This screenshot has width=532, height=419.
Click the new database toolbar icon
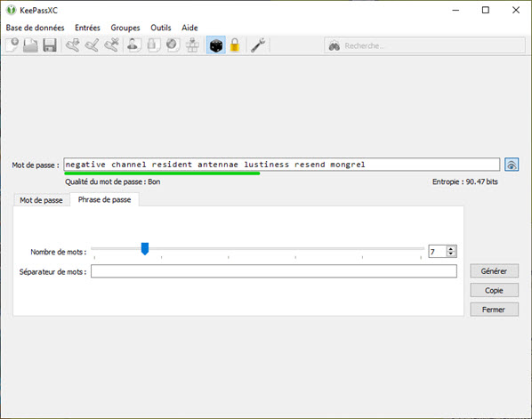pos(12,45)
